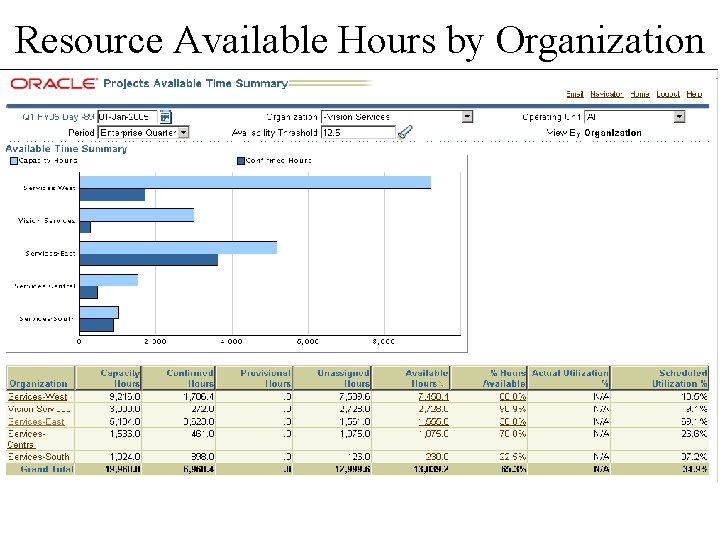Open the Navigator link

(607, 94)
